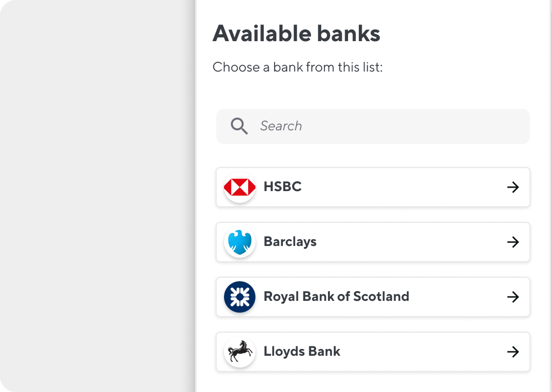This screenshot has width=552, height=392.
Task: Click the grey background panel on the left
Action: tap(98, 196)
